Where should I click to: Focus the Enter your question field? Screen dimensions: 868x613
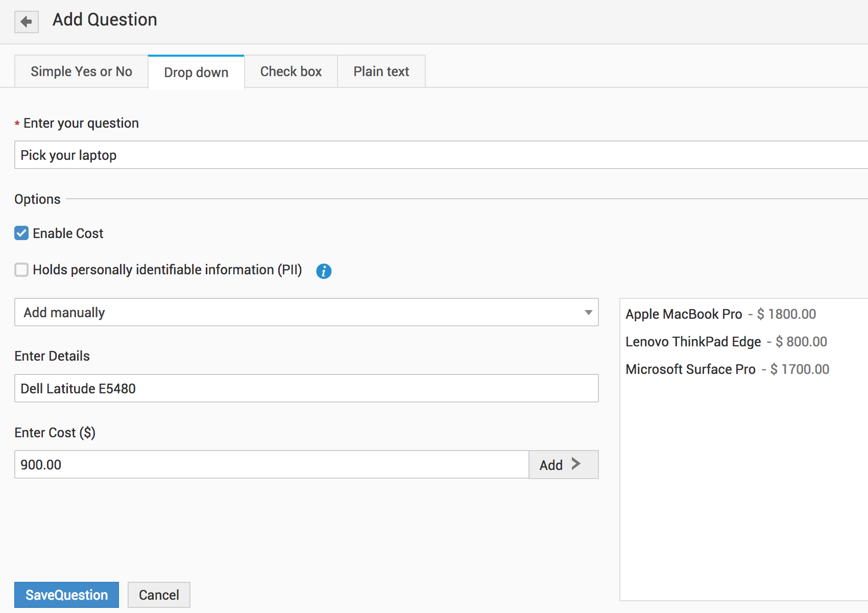tap(439, 155)
